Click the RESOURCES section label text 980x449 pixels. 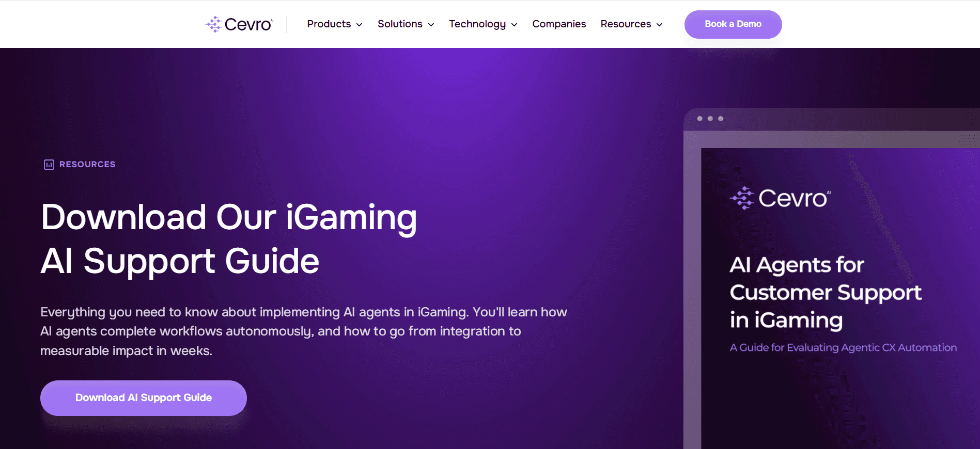click(87, 164)
